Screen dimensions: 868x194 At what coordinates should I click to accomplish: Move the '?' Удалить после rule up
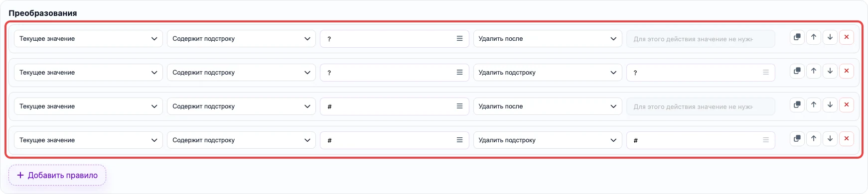(814, 37)
